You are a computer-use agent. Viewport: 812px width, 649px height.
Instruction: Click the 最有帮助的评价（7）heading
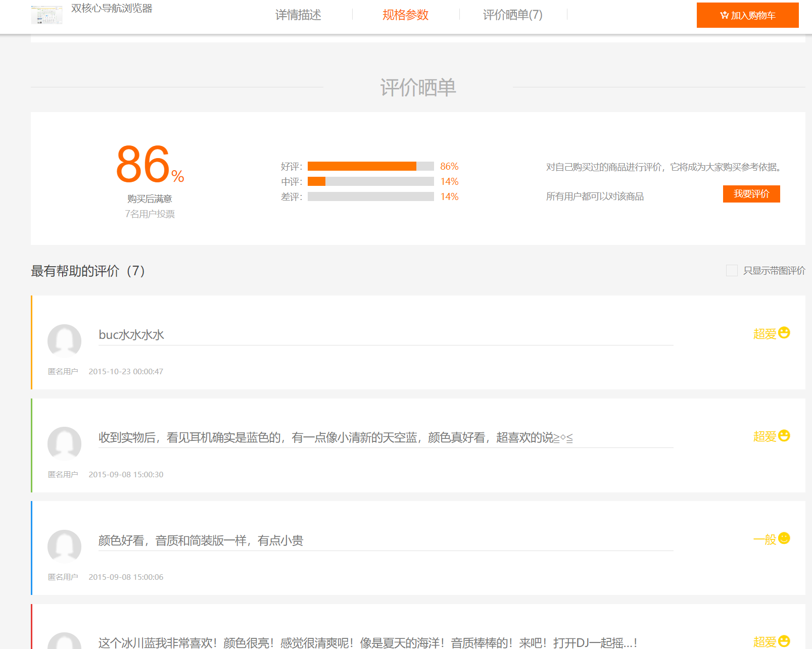click(x=88, y=271)
